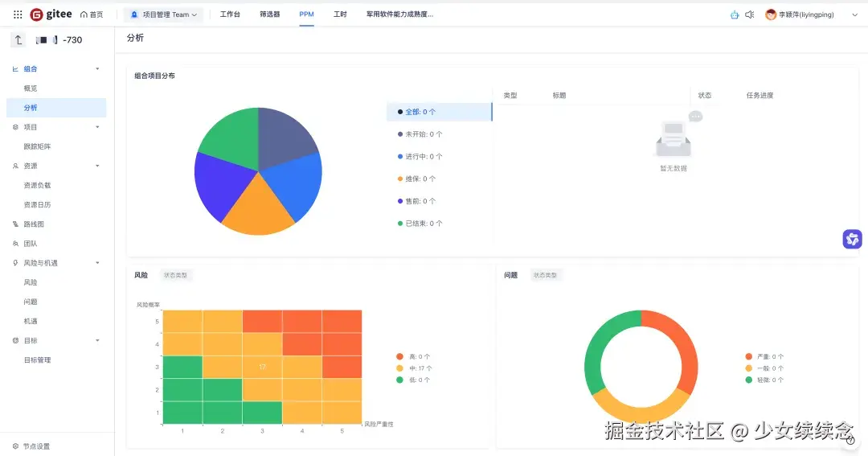Open the 状态类型 dropdown in 问题 panel

coord(545,275)
